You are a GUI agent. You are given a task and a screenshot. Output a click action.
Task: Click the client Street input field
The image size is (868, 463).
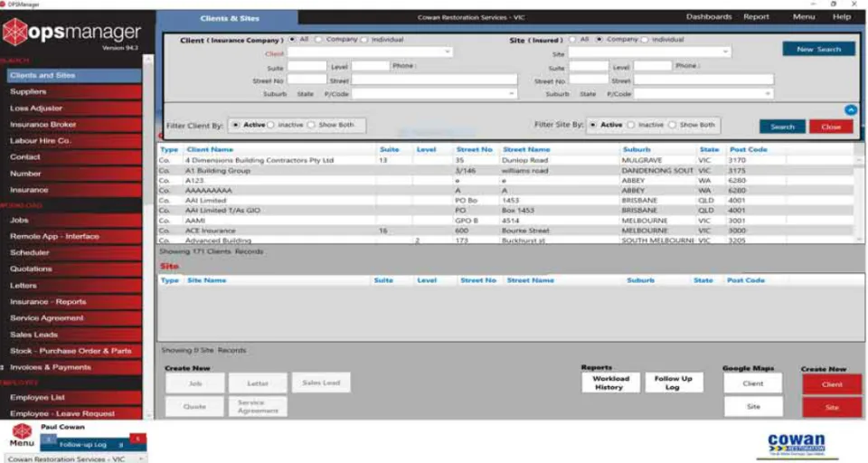434,80
